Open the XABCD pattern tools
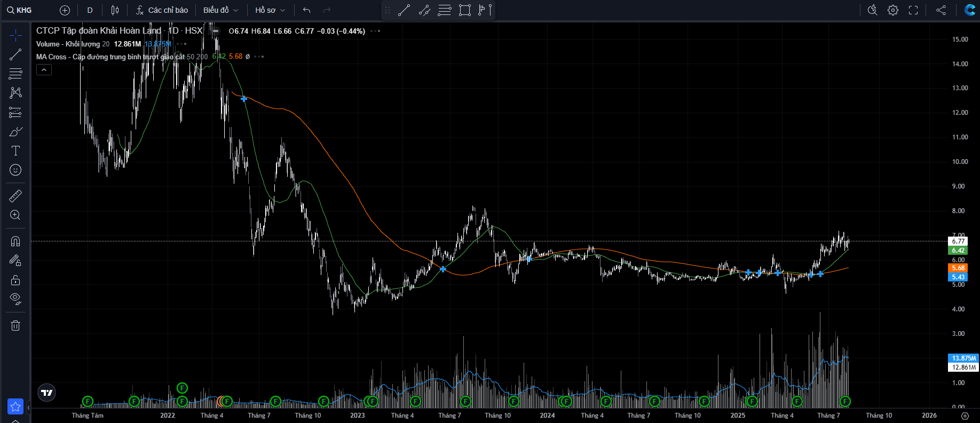980x423 pixels. (x=15, y=93)
